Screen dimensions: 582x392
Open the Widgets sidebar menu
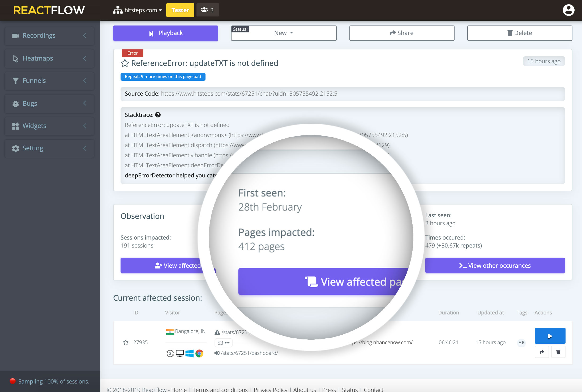[49, 126]
